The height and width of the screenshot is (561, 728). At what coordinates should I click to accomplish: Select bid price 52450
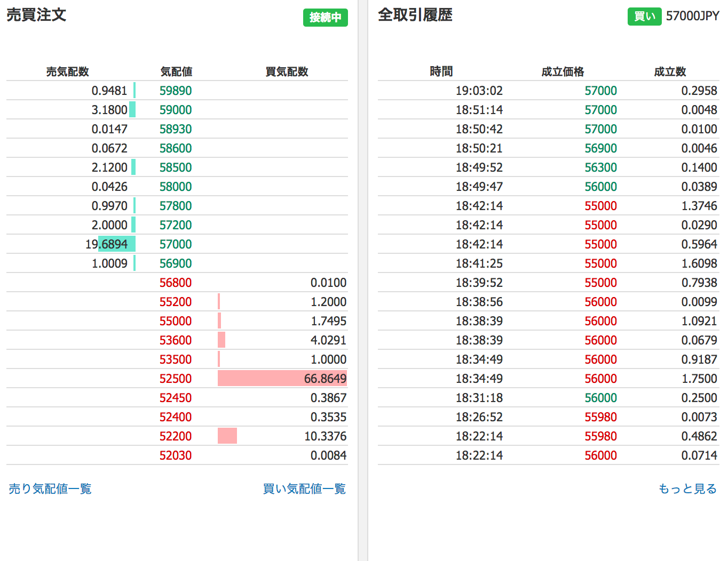(x=176, y=398)
